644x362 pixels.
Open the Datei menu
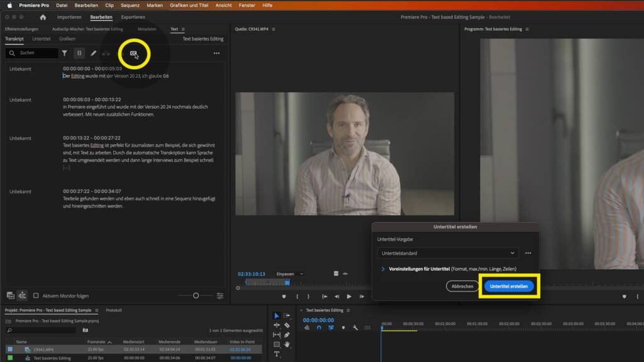(x=62, y=5)
